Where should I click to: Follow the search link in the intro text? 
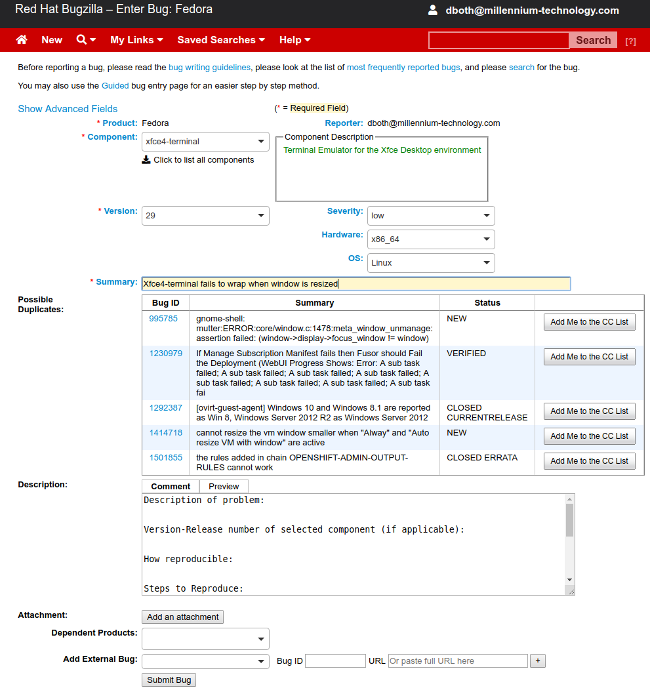pos(522,67)
